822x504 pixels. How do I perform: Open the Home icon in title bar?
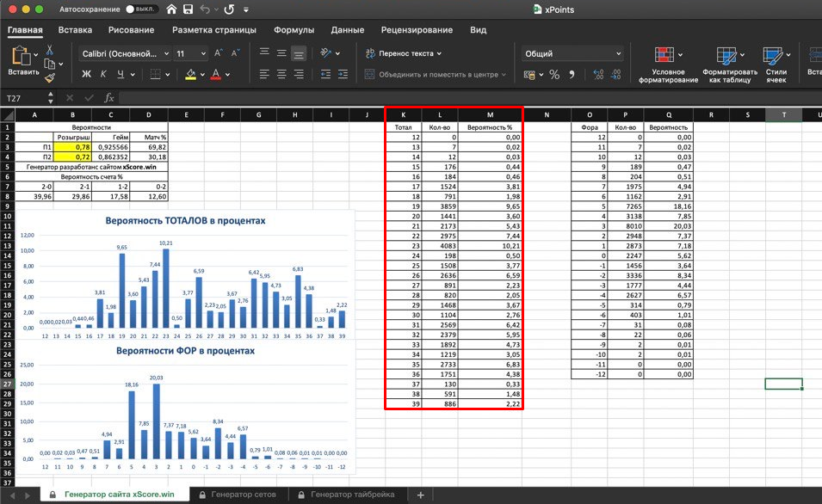[171, 9]
